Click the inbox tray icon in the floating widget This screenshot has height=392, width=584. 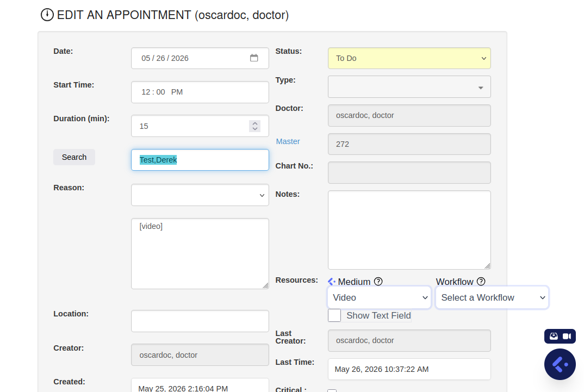click(x=554, y=336)
